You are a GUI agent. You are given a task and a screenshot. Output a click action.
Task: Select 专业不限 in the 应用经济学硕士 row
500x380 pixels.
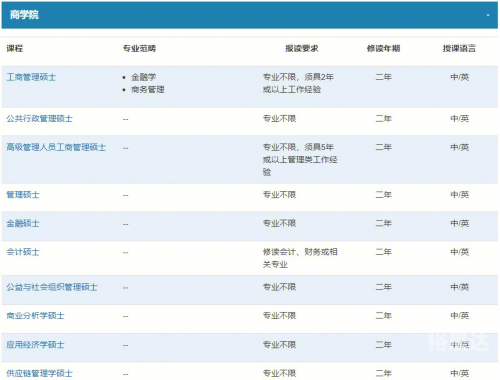(279, 344)
